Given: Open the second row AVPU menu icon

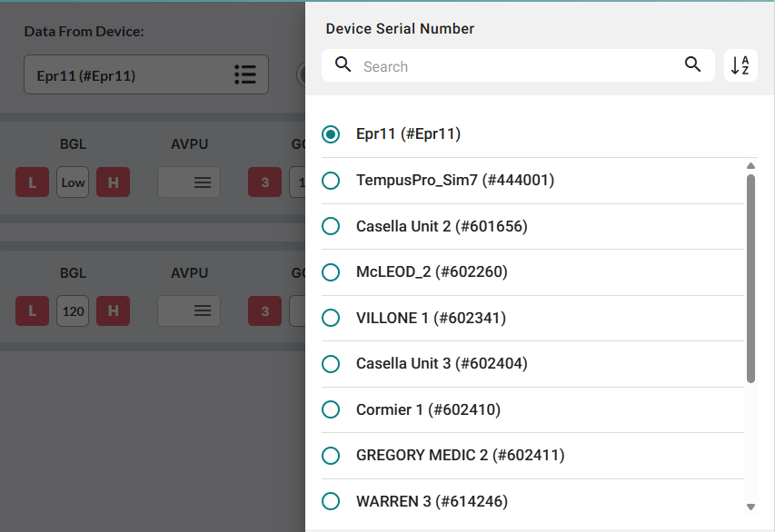Looking at the screenshot, I should 203,311.
